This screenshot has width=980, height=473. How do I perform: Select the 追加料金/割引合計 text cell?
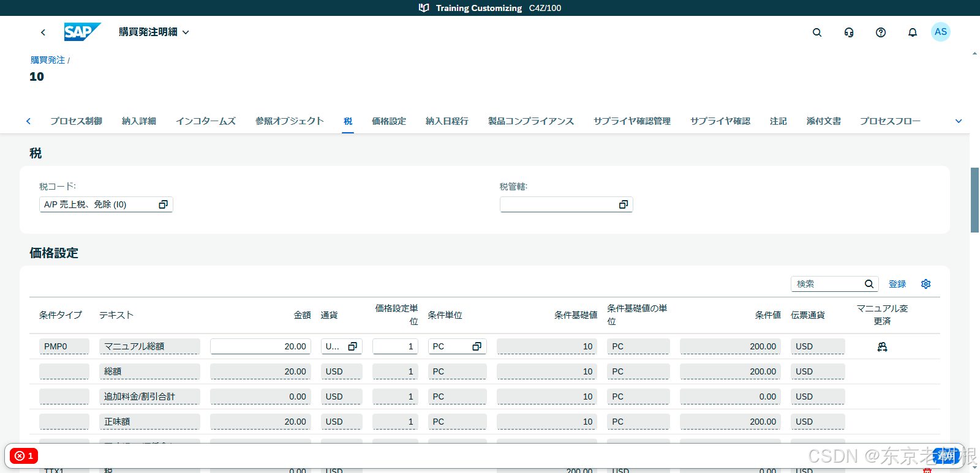click(x=149, y=397)
